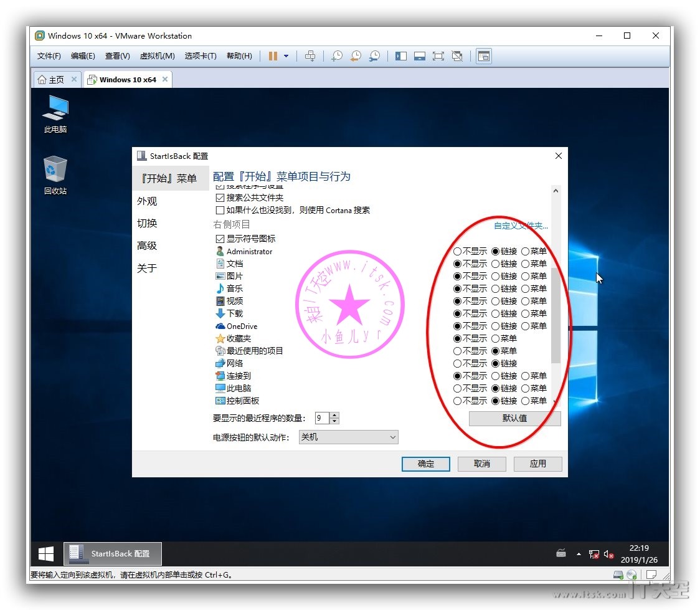This screenshot has width=700, height=610.
Task: Open the Windows Start button
Action: 46,554
